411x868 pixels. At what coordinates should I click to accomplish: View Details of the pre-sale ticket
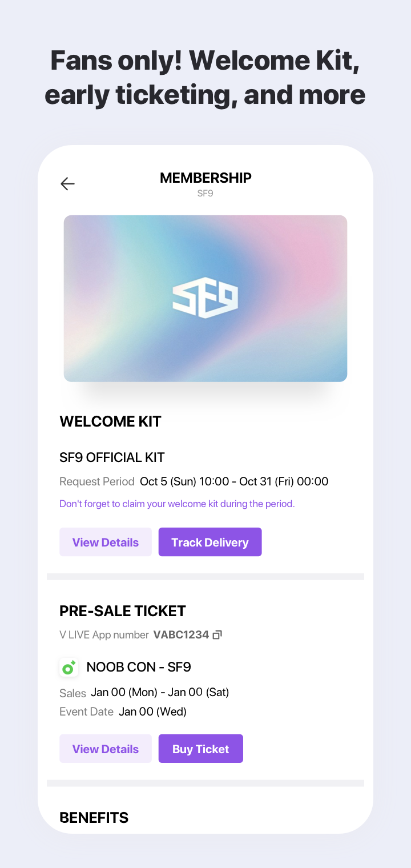[x=106, y=749]
